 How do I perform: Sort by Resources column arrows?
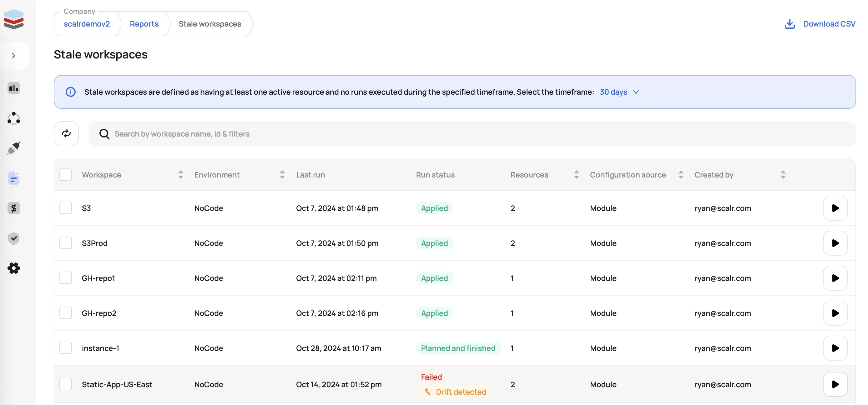pyautogui.click(x=577, y=174)
